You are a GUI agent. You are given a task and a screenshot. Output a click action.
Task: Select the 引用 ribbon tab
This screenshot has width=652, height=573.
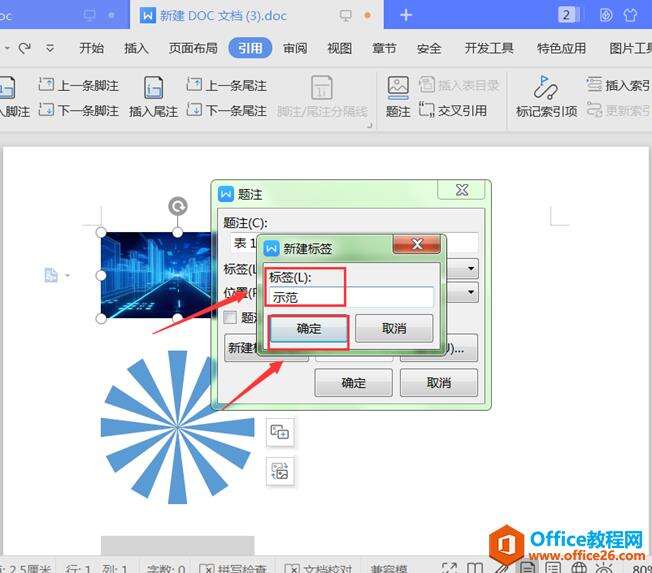(x=250, y=48)
